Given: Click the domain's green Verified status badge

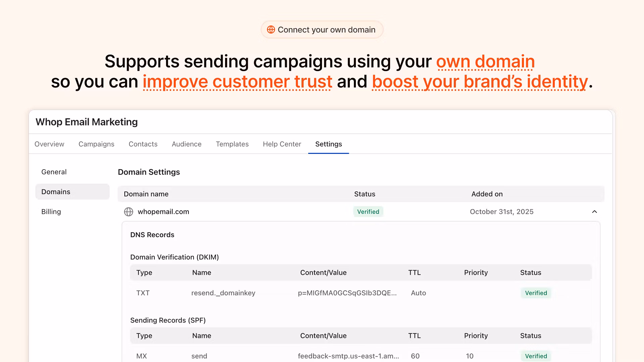Looking at the screenshot, I should tap(368, 212).
